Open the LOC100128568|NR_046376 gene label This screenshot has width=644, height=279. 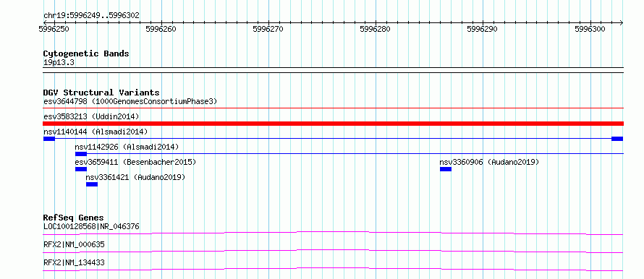click(x=91, y=226)
